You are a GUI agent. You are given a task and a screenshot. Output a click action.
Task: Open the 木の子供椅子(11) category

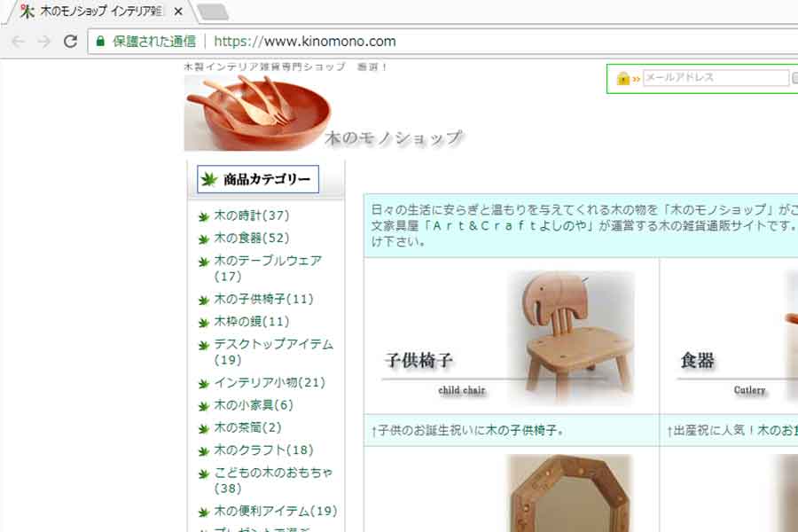263,299
